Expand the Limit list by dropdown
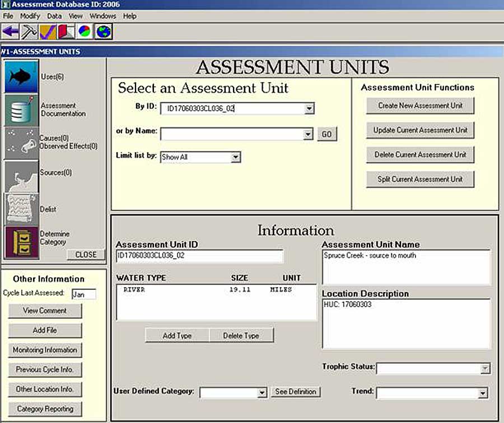The image size is (504, 423). [x=236, y=157]
